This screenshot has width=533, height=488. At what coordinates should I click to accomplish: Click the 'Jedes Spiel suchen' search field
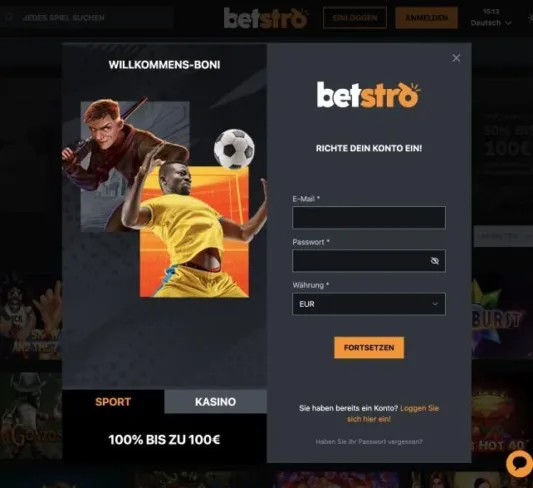click(87, 17)
